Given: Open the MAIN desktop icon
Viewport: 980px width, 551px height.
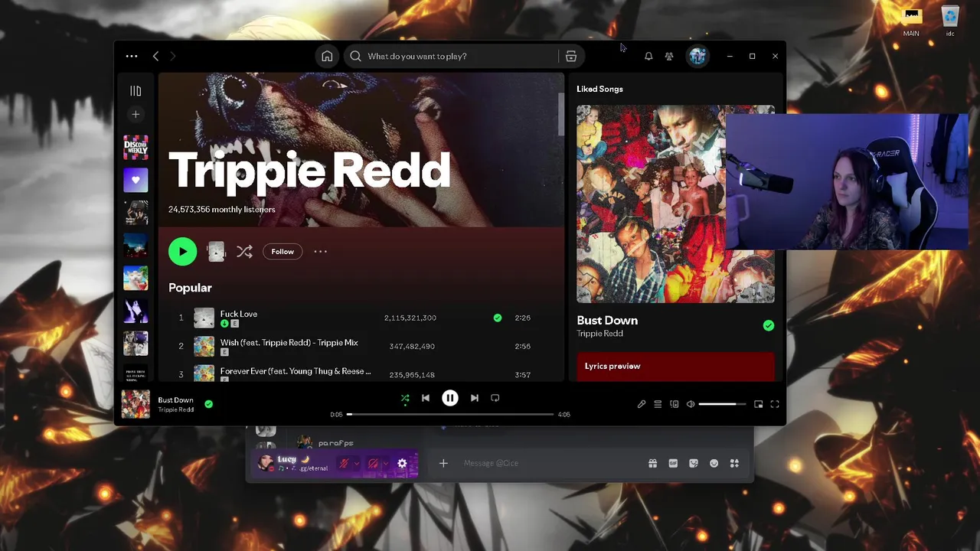Looking at the screenshot, I should click(x=911, y=21).
